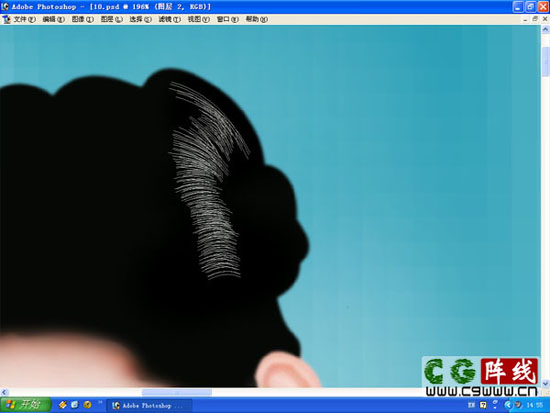Viewport: 550px width, 413px height.
Task: Click the yellow help icon in the language bar
Action: (483, 405)
